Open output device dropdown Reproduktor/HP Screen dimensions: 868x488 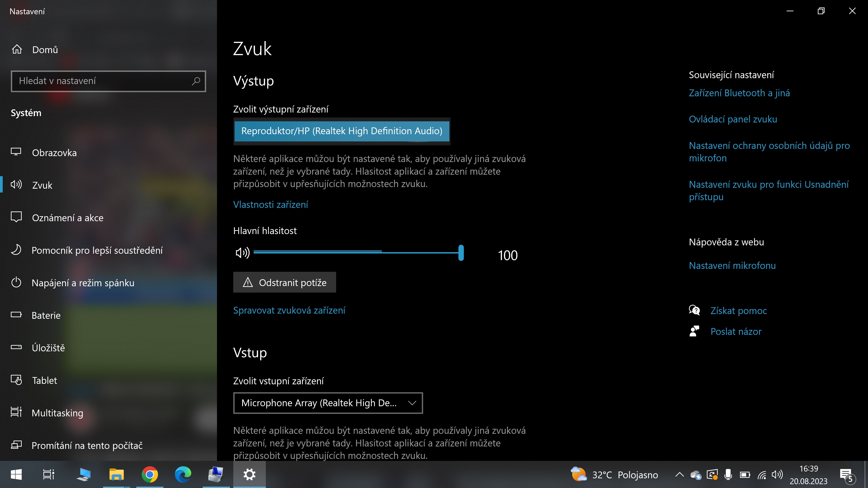(x=342, y=131)
